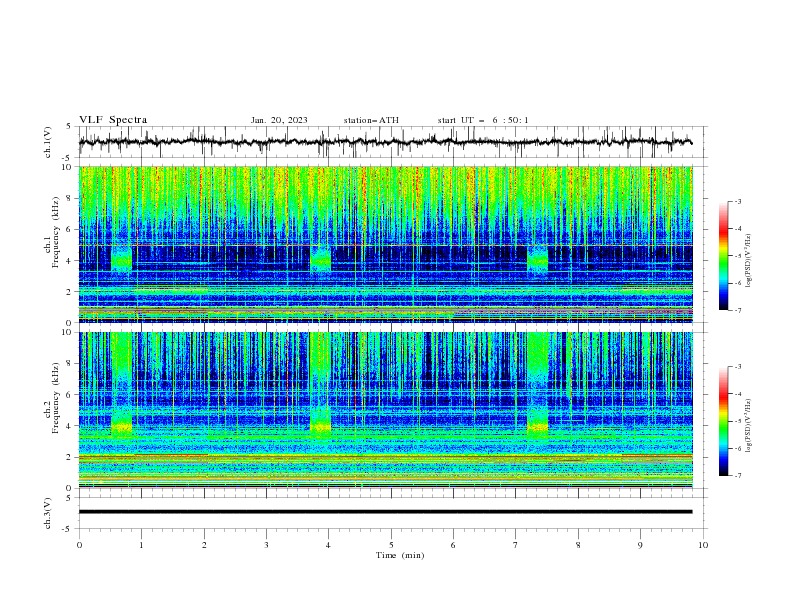The width and height of the screenshot is (792, 612).
Task: Click the time axis tick label "8"
Action: click(578, 545)
